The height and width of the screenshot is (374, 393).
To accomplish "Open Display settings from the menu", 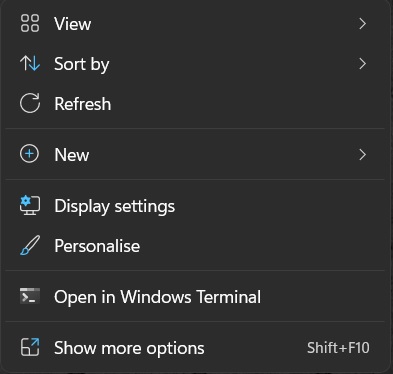I will [x=115, y=206].
